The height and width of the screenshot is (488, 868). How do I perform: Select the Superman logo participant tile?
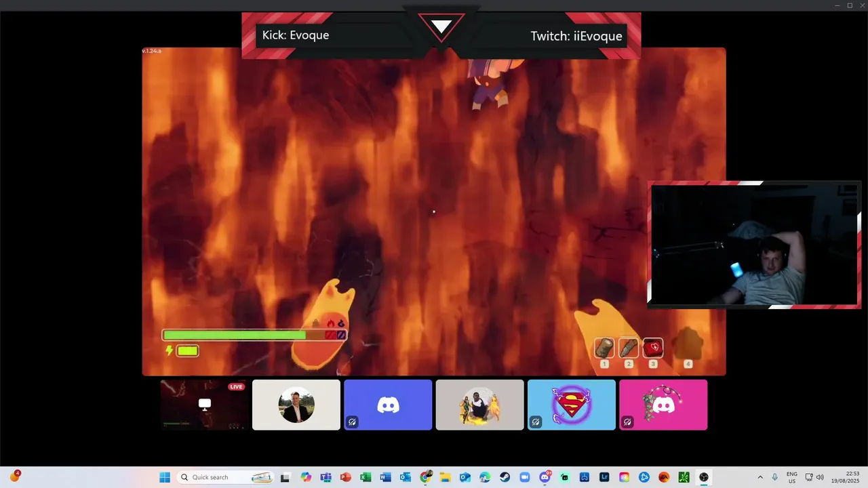[572, 405]
